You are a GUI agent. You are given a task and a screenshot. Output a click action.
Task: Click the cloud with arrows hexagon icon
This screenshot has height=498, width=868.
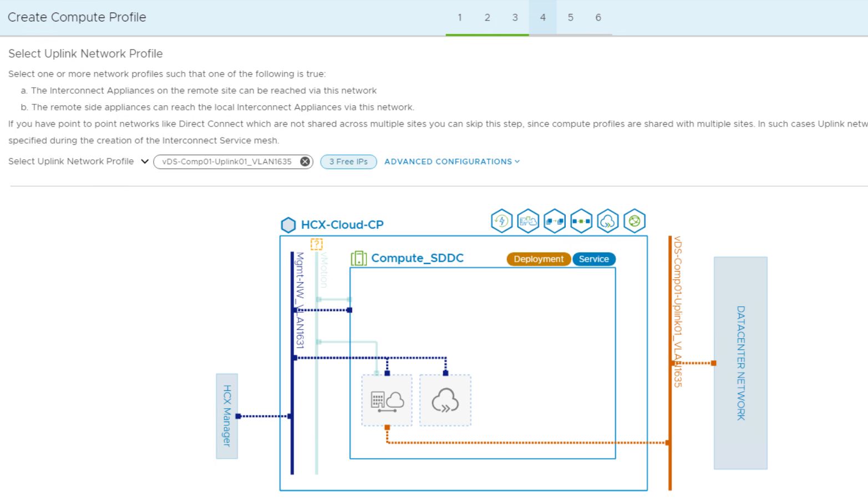[x=608, y=221]
